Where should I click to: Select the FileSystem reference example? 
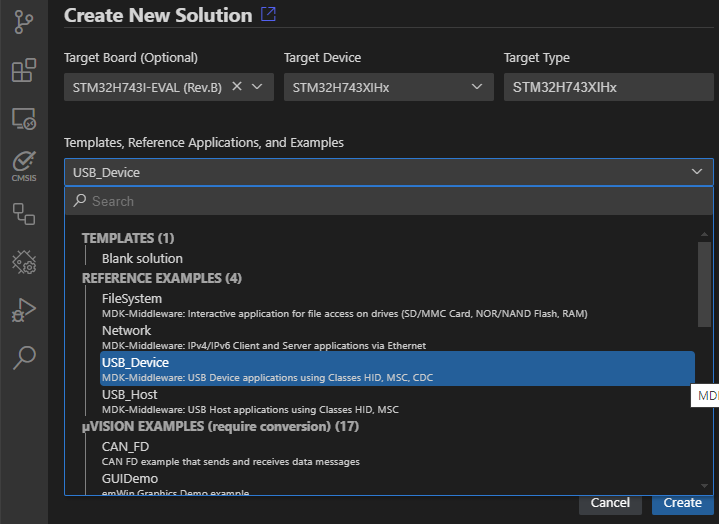(132, 299)
